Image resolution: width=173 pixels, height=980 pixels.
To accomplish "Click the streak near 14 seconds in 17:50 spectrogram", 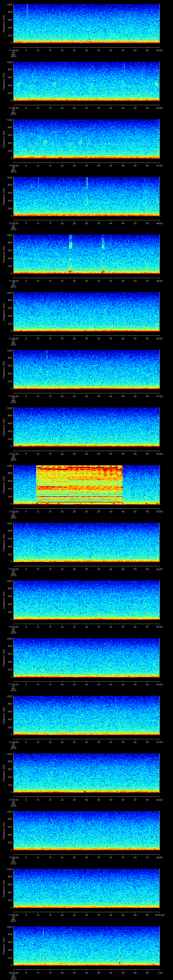I will [x=47, y=356].
